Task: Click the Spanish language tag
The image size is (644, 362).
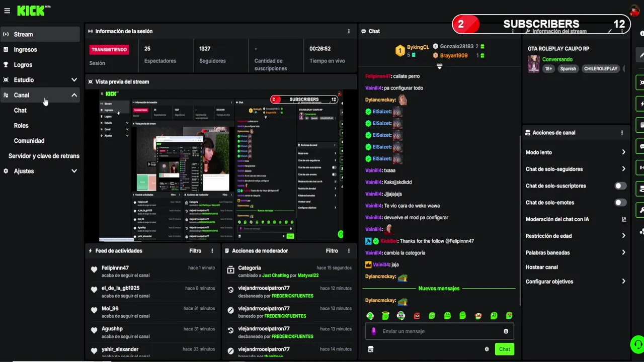Action: (568, 69)
